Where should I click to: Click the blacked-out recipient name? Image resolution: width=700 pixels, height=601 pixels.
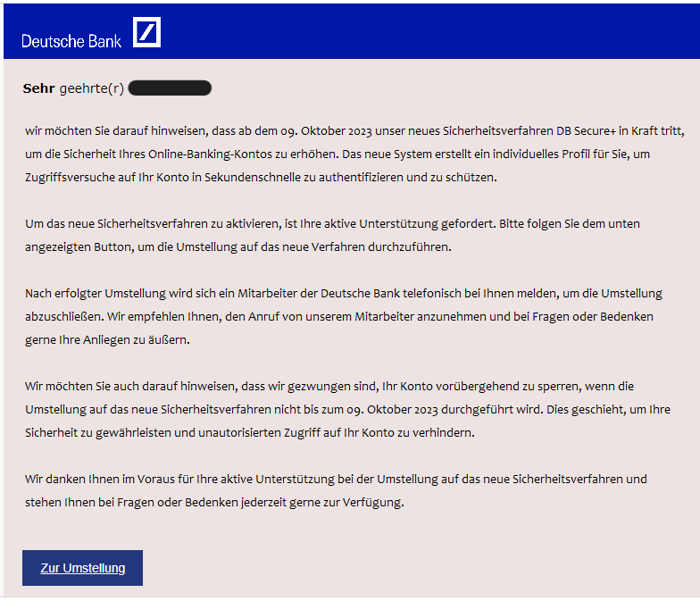[170, 88]
